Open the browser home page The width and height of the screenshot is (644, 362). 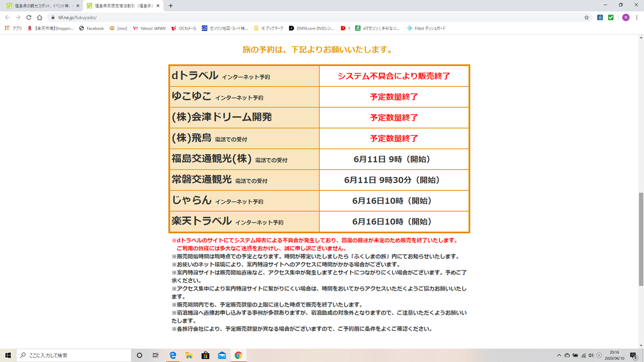(40, 17)
